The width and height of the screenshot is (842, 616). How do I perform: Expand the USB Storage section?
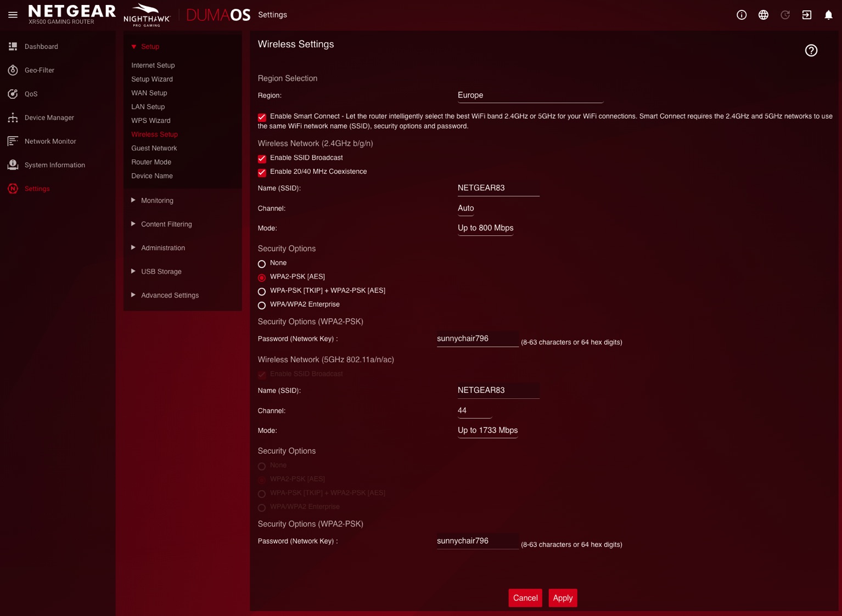tap(156, 272)
